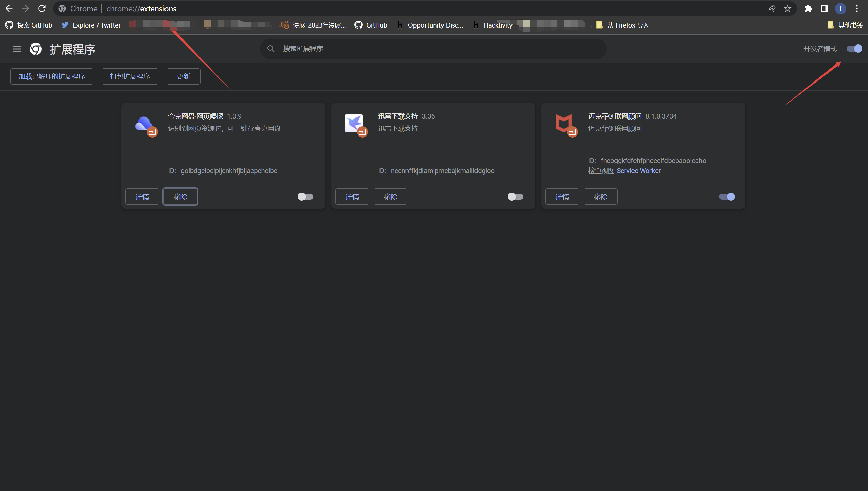Open the Service Worker link
Viewport: 868px width, 491px height.
[x=638, y=171]
